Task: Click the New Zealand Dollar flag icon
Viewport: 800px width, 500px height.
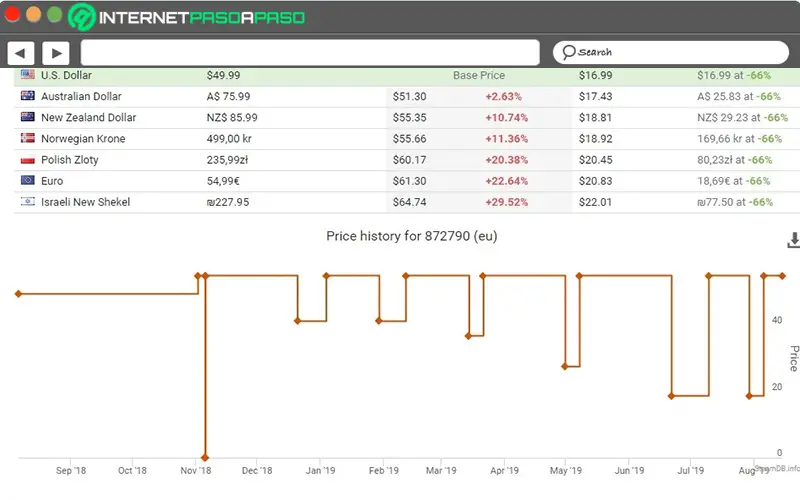Action: click(x=27, y=117)
